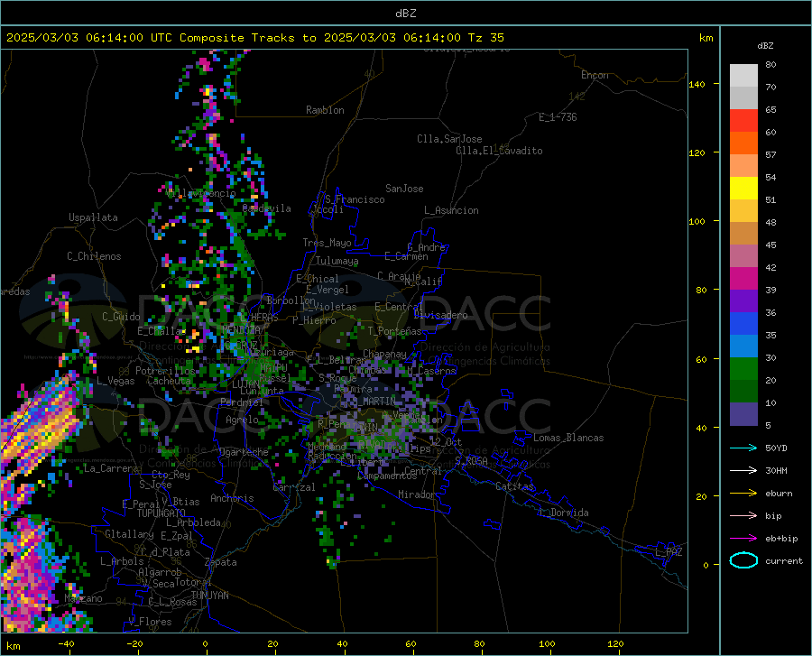
Task: Click the 'Tres_Mayo' place label
Action: (327, 243)
